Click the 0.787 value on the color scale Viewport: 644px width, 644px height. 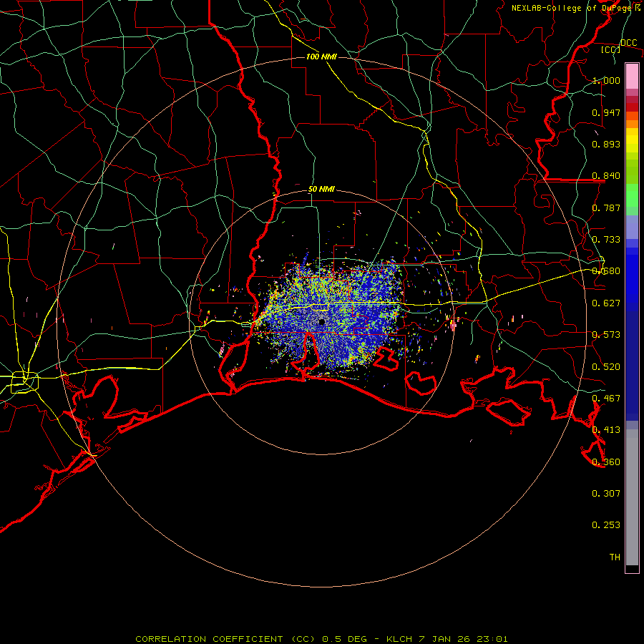(x=606, y=208)
